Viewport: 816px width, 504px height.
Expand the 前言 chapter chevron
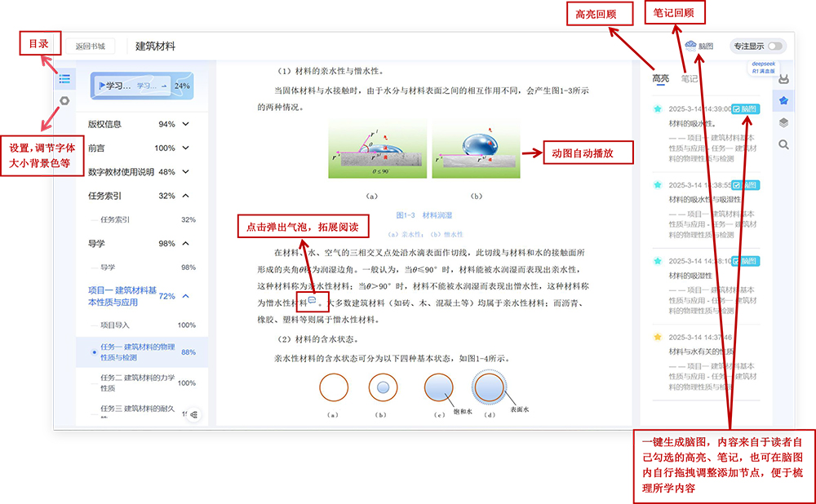pos(186,148)
